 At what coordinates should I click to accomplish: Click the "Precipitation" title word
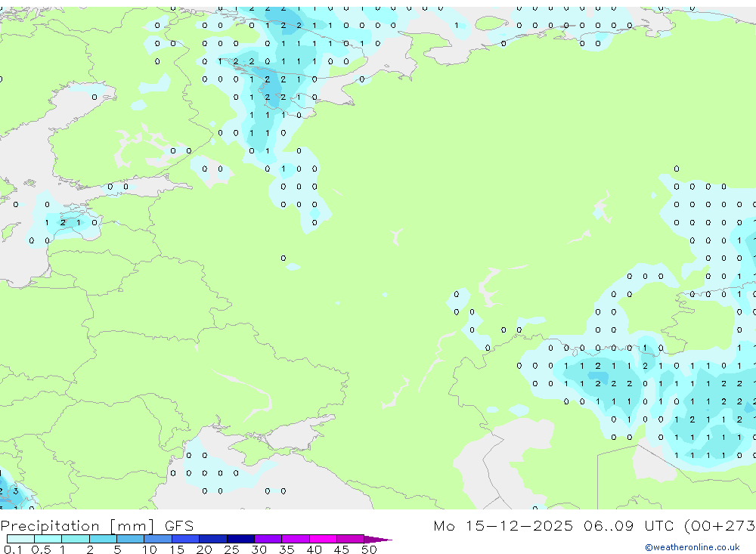pos(50,526)
